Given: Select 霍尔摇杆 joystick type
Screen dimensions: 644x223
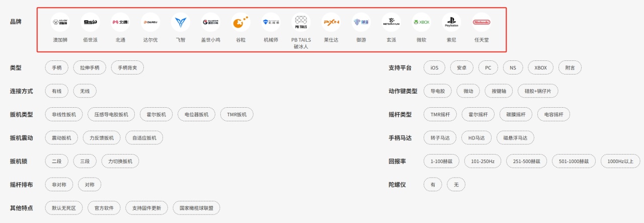Looking at the screenshot, I should (478, 114).
